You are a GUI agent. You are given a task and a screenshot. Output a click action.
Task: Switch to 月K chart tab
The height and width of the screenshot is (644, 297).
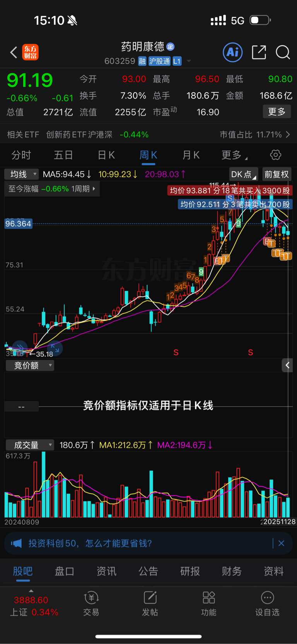tap(191, 155)
